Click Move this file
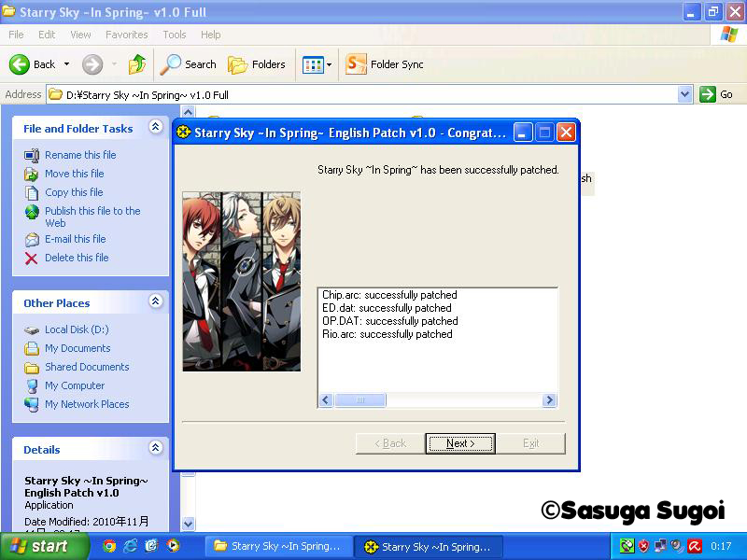This screenshot has height=560, width=747. [75, 174]
